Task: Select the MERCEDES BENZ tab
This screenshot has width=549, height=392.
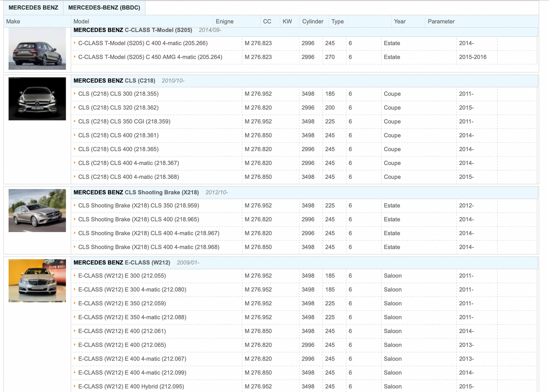Action: 33,8
